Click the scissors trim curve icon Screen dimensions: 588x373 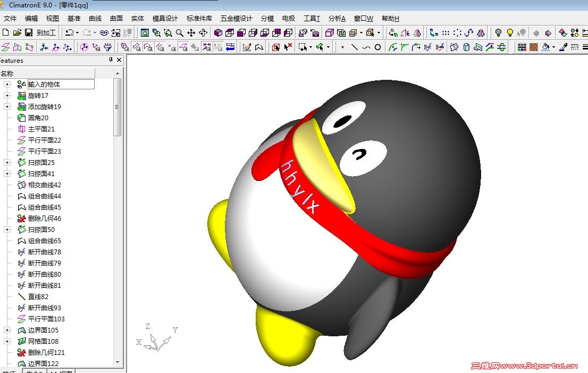[x=428, y=47]
